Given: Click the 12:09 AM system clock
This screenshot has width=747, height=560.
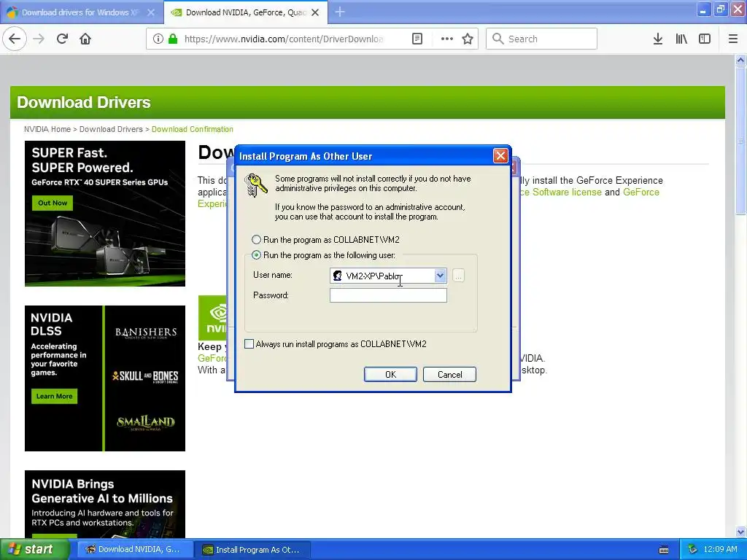Looking at the screenshot, I should coord(720,549).
